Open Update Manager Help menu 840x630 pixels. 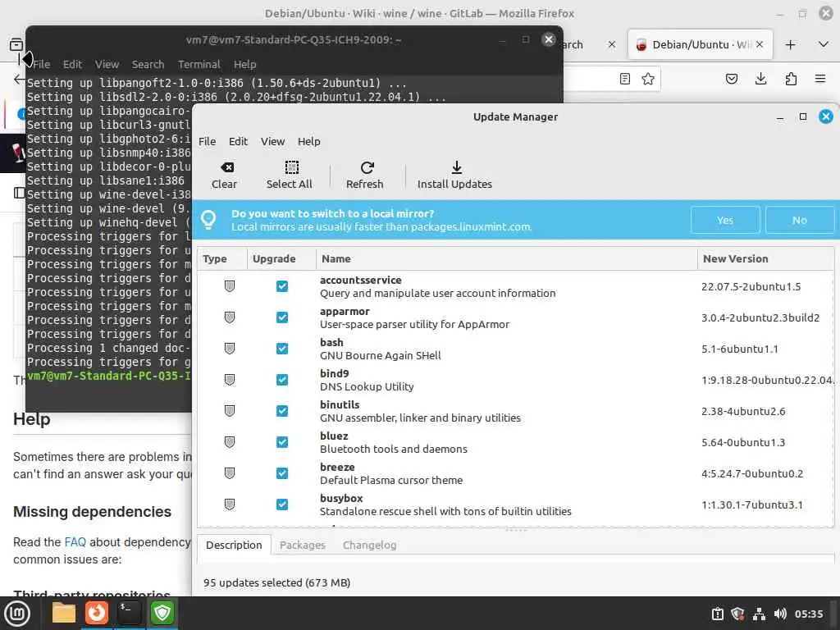(x=309, y=141)
